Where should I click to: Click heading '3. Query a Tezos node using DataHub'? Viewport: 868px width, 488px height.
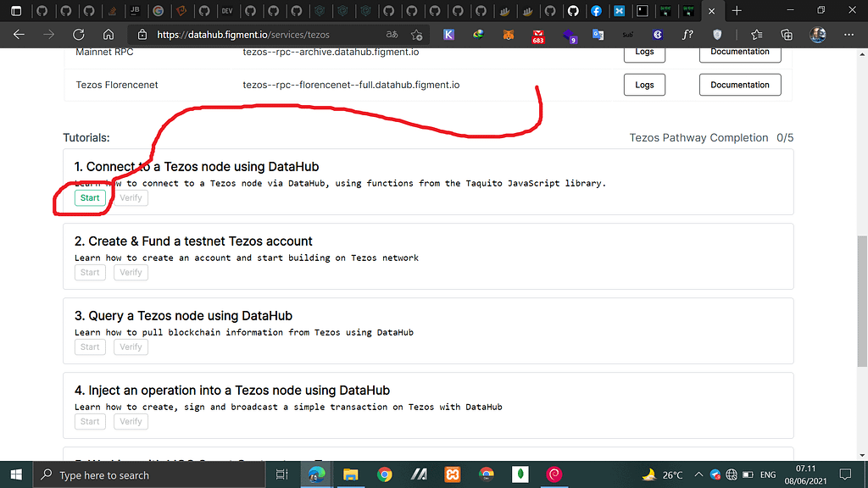point(183,316)
